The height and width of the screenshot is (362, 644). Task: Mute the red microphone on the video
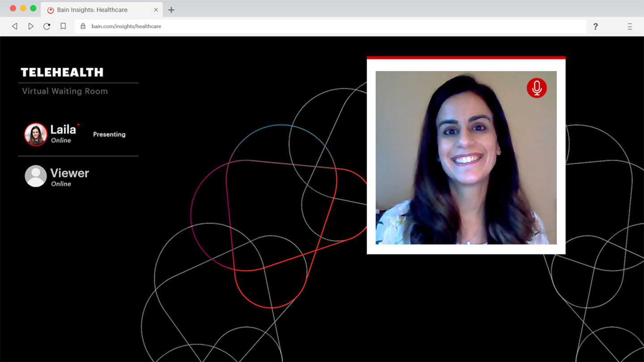[x=537, y=88]
